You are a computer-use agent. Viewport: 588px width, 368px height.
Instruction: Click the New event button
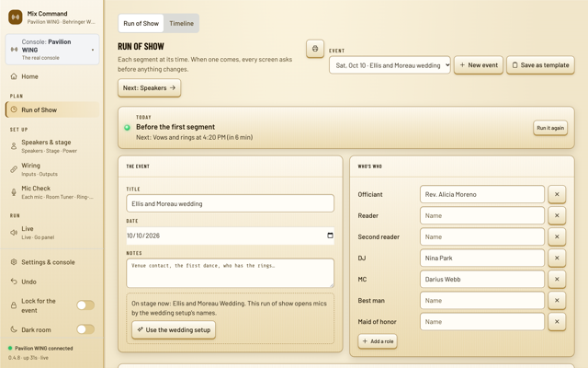[479, 65]
